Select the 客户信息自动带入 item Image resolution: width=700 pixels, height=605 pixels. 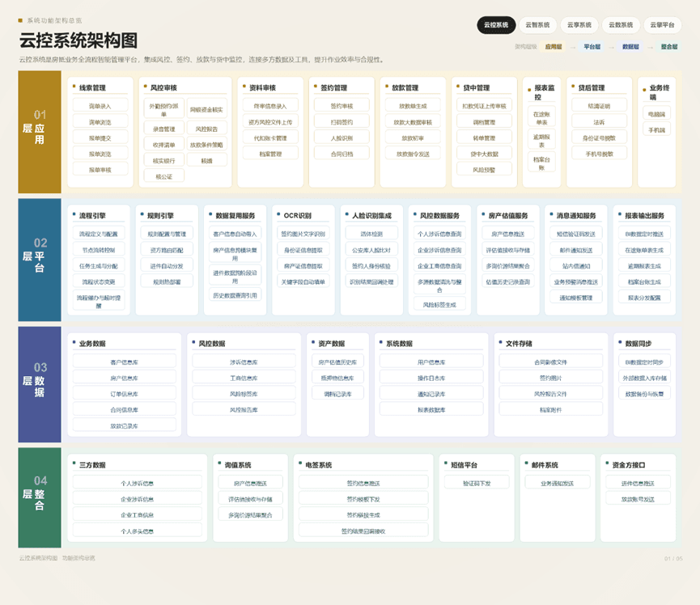[x=235, y=234]
